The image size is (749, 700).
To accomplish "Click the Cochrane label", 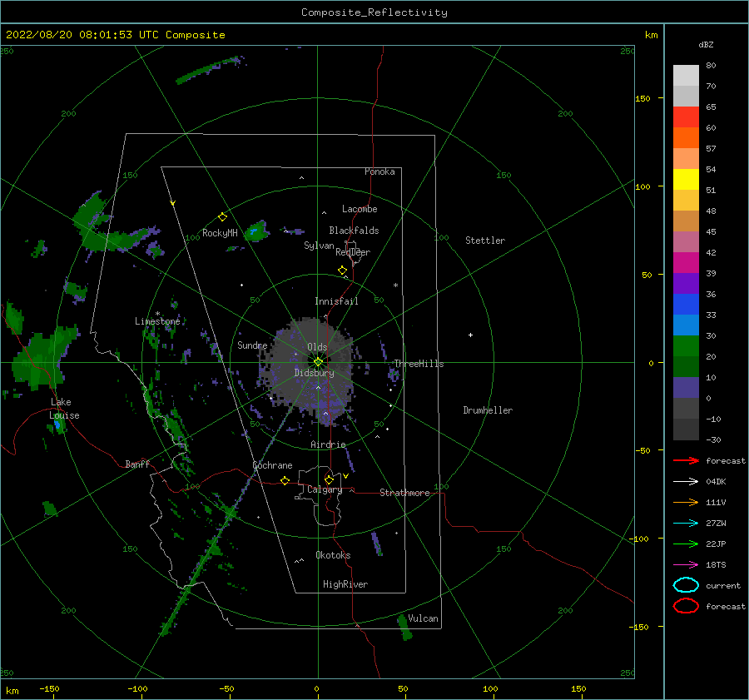I will [272, 465].
